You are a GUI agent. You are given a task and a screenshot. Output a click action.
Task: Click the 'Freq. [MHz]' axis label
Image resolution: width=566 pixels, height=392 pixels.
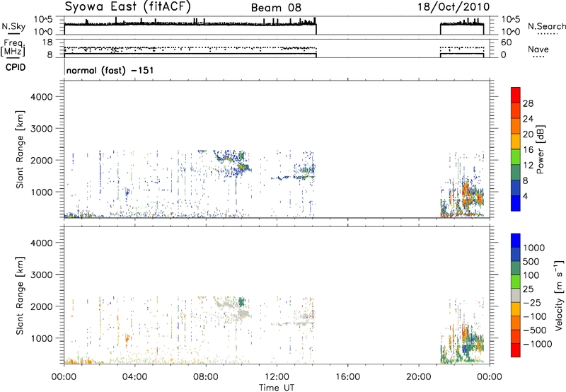[13, 48]
